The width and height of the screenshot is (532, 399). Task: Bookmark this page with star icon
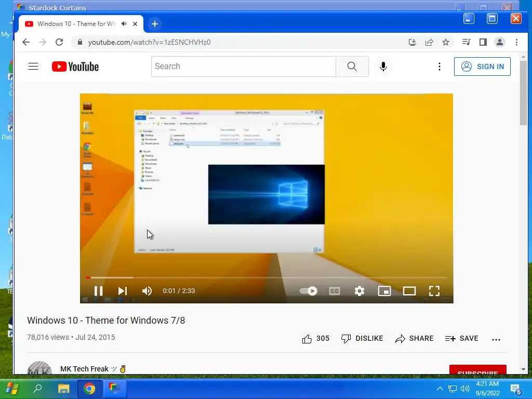pos(446,42)
